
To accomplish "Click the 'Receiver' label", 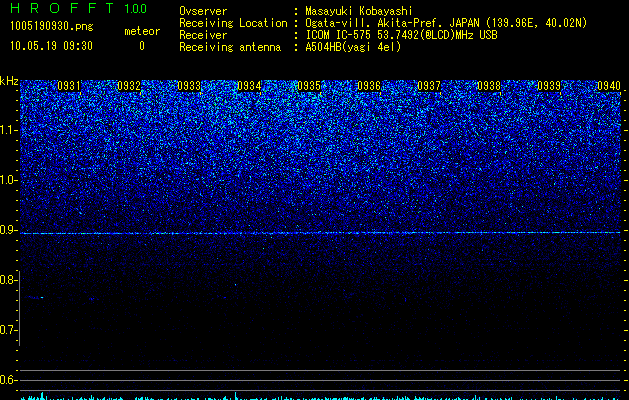I will [203, 35].
